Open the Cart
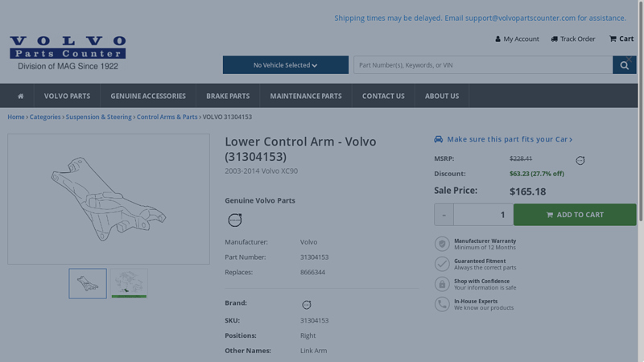Screen dimensions: 644x362 click(x=621, y=39)
